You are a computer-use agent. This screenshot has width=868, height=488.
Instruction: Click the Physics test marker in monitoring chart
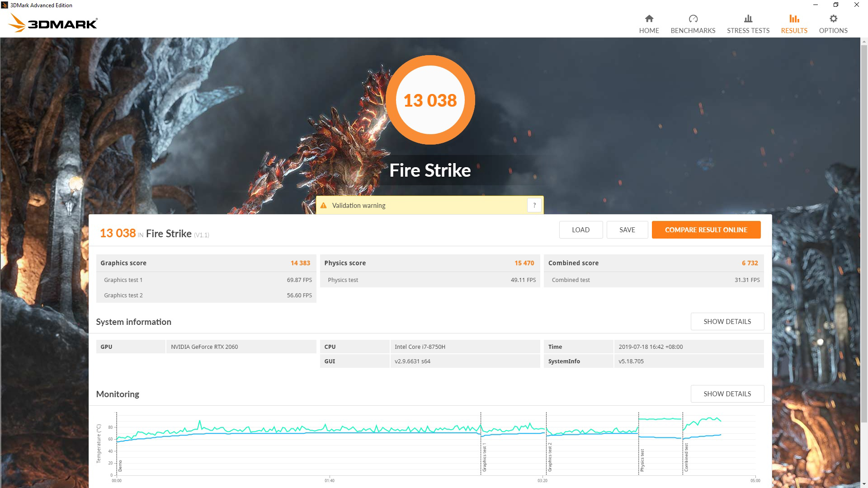point(642,460)
